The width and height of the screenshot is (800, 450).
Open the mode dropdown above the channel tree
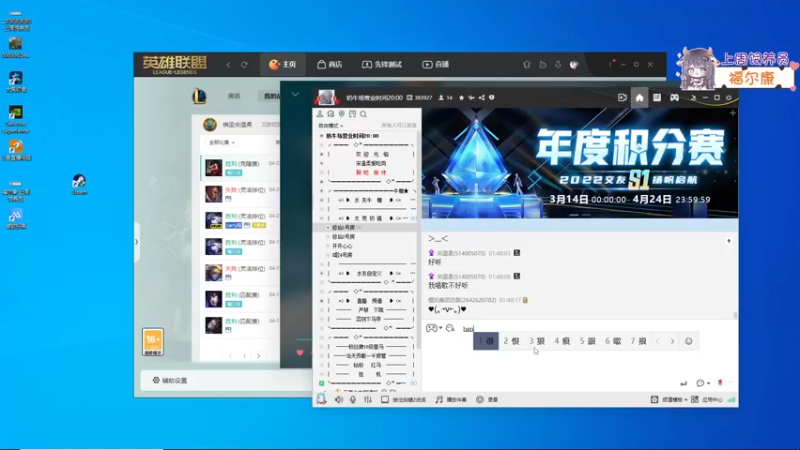(x=331, y=126)
